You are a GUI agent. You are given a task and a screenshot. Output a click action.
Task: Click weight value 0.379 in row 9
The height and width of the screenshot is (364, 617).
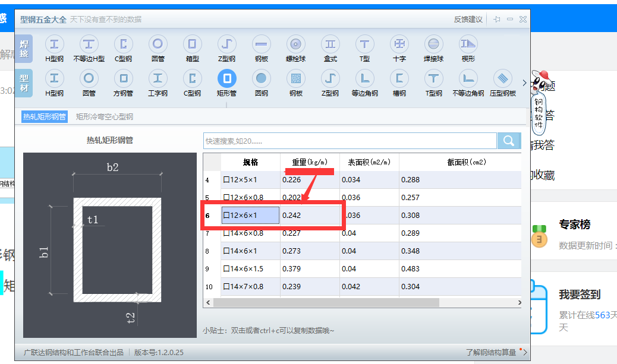(292, 269)
